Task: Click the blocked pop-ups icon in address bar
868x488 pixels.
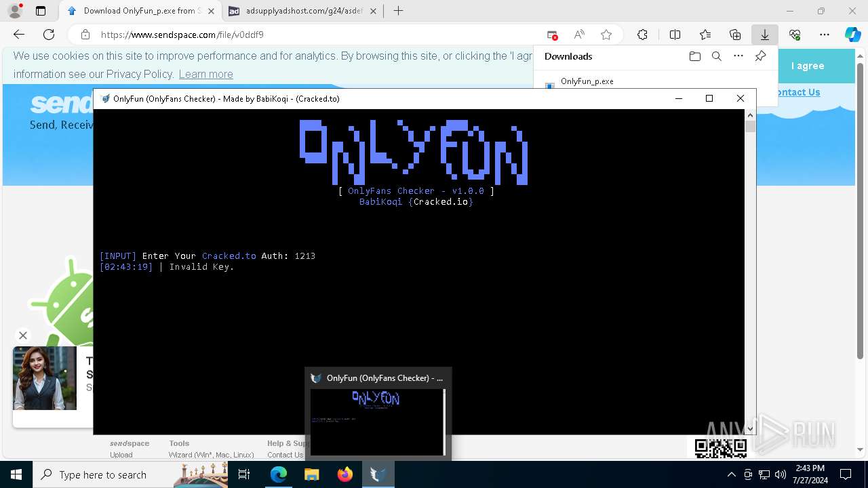Action: tap(552, 35)
